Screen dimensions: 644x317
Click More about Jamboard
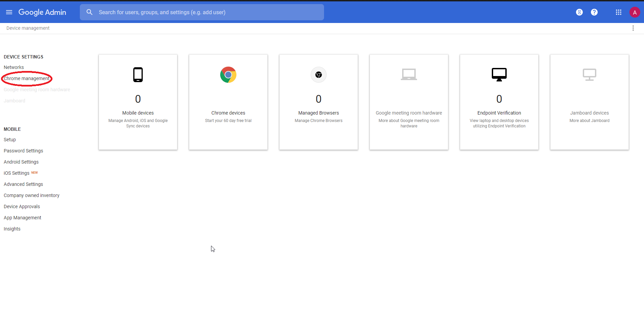[590, 121]
